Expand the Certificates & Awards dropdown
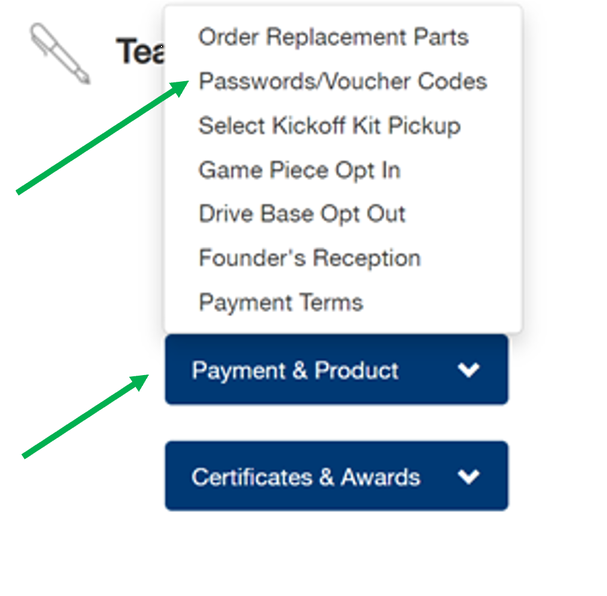607x596 pixels. 336,476
